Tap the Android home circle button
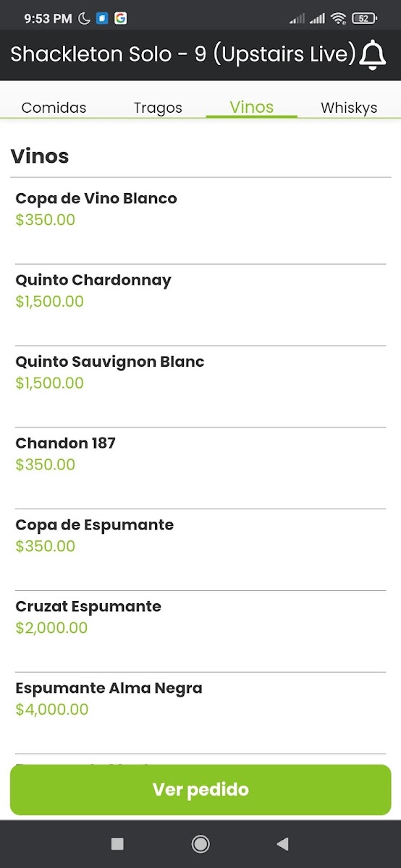 click(200, 843)
